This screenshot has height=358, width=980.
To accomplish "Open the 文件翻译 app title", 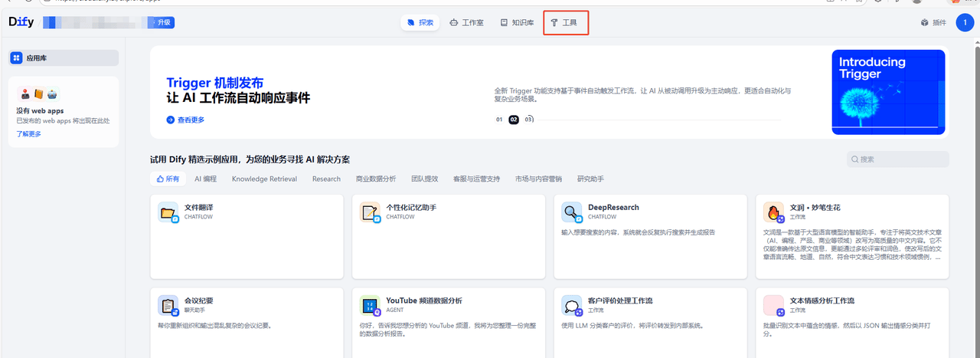I will pyautogui.click(x=198, y=208).
